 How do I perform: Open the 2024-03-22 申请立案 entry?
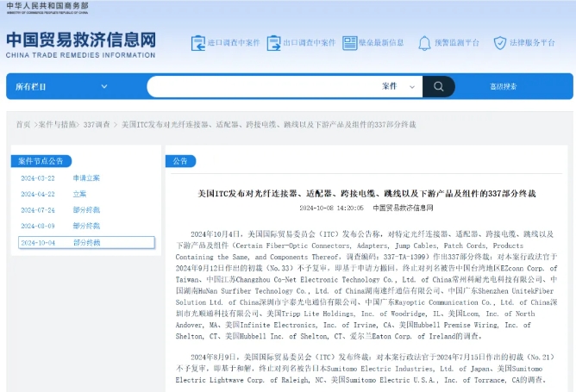60,178
